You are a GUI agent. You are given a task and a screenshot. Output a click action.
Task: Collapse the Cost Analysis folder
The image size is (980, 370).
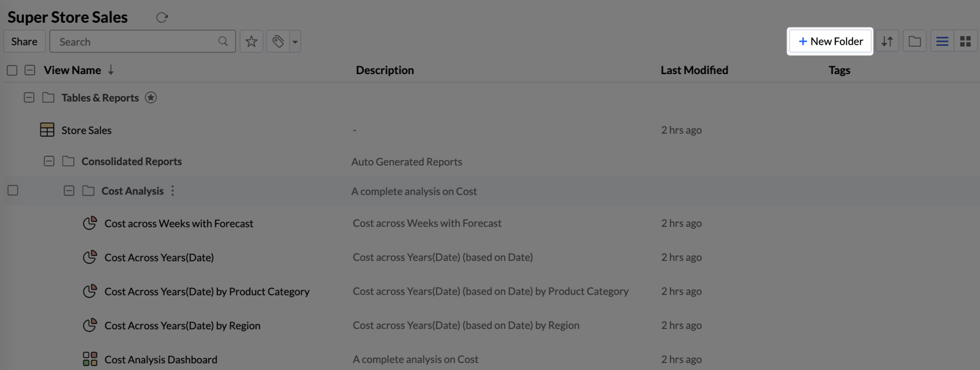click(x=69, y=191)
